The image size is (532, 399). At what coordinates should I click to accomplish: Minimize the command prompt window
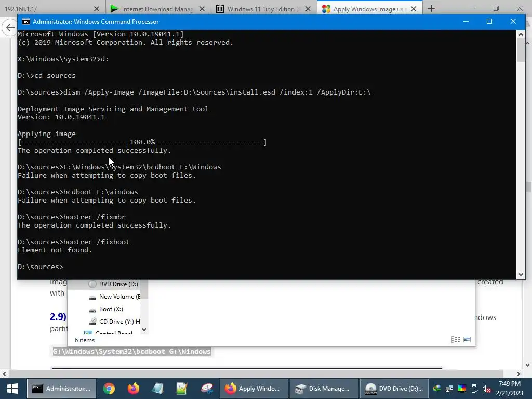click(466, 22)
